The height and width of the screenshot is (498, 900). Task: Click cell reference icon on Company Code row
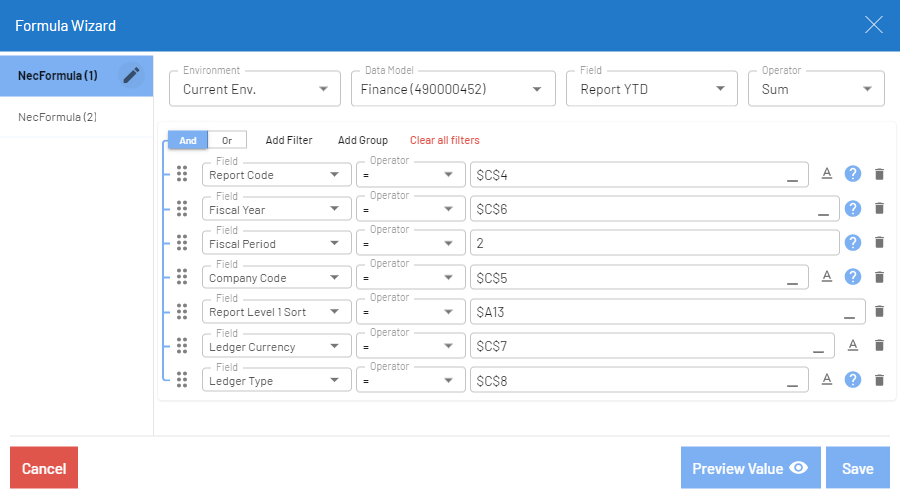827,276
